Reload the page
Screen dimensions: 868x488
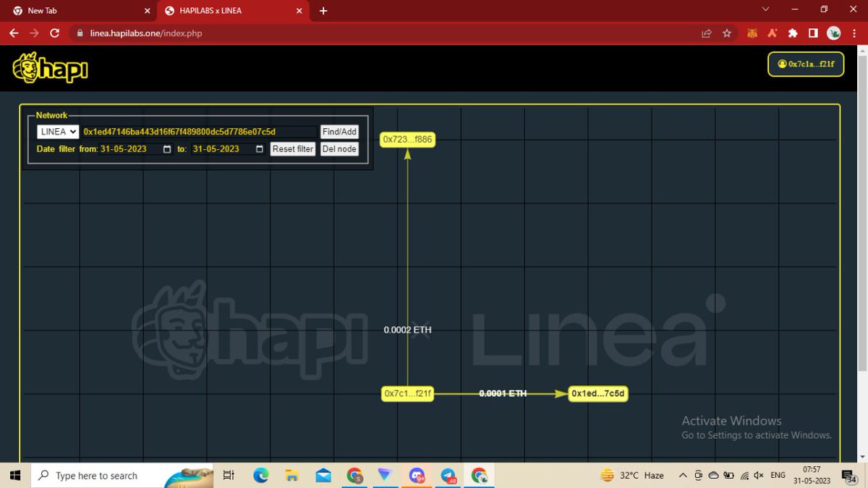click(54, 33)
